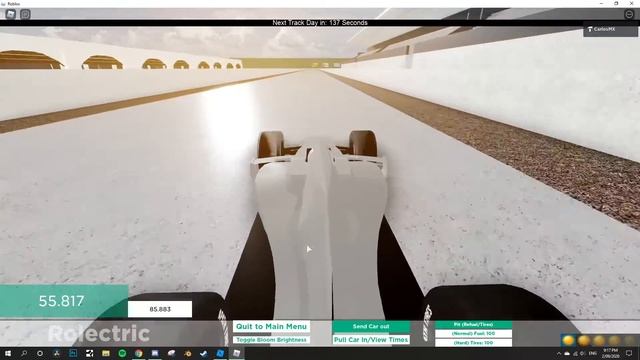Open Blender from the taskbar
Viewport: 640px width, 360px height.
tap(188, 353)
